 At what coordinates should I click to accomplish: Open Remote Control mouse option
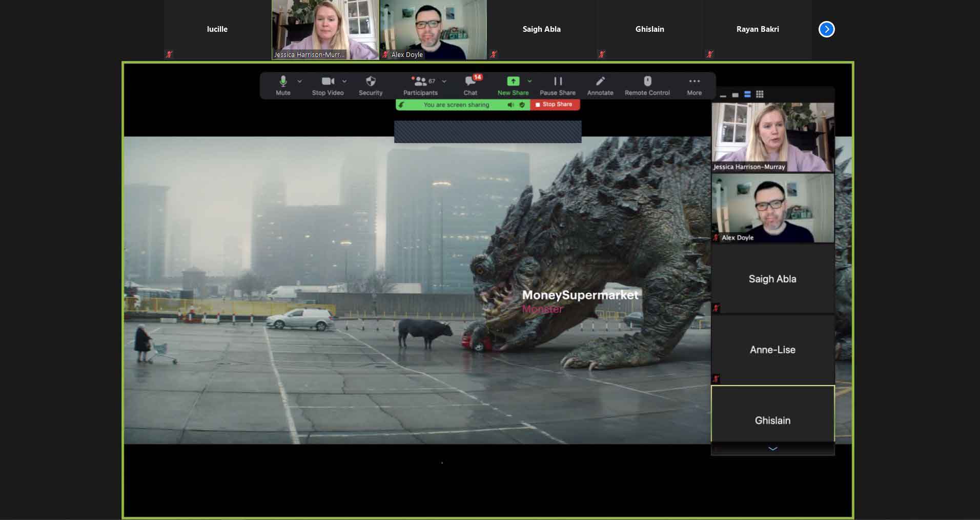click(x=647, y=86)
